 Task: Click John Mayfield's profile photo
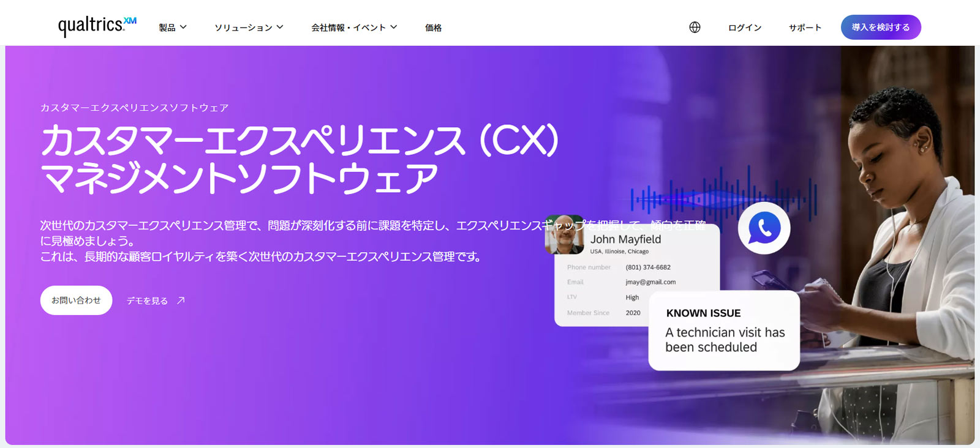564,234
